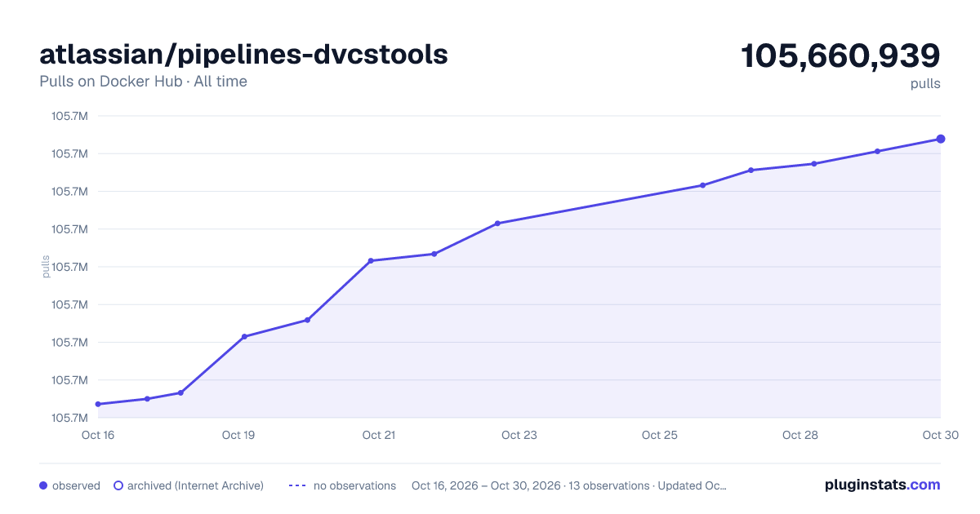The width and height of the screenshot is (980, 514).
Task: Click the vertical 'pulls' y-axis title
Action: pyautogui.click(x=46, y=267)
